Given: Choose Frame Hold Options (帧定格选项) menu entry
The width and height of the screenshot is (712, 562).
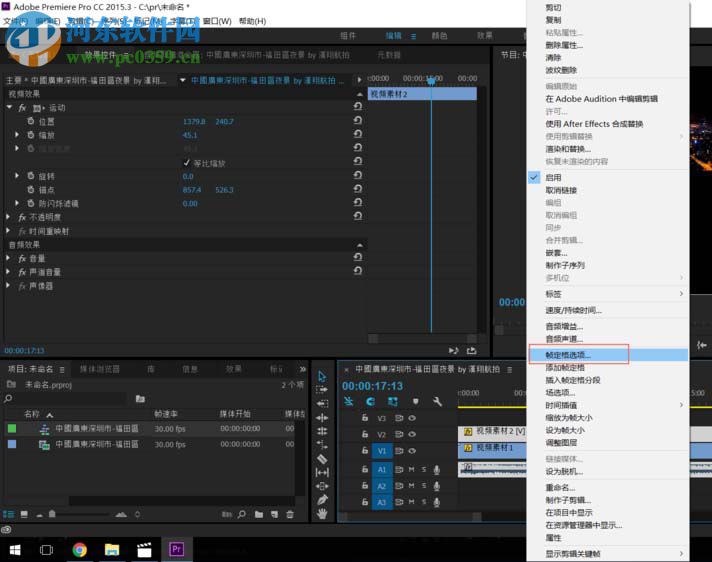Looking at the screenshot, I should coord(568,355).
